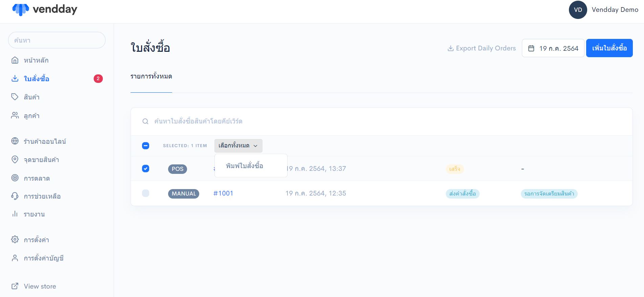Click the headset support icon
The height and width of the screenshot is (297, 644).
(x=15, y=196)
